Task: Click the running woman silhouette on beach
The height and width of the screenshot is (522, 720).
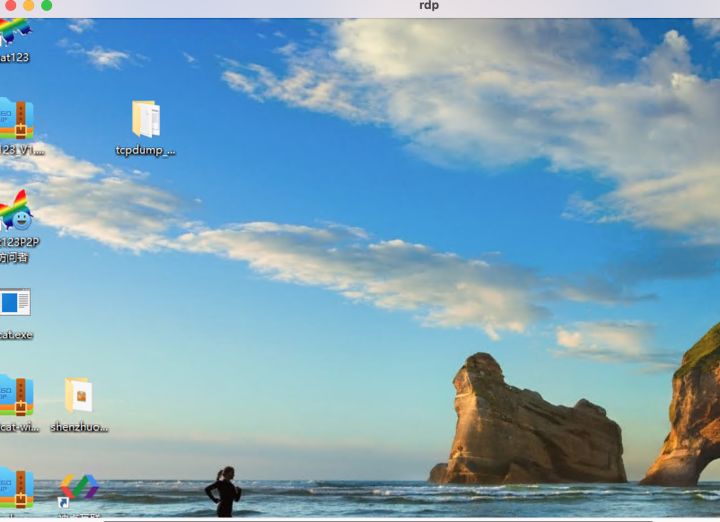Action: tap(223, 491)
